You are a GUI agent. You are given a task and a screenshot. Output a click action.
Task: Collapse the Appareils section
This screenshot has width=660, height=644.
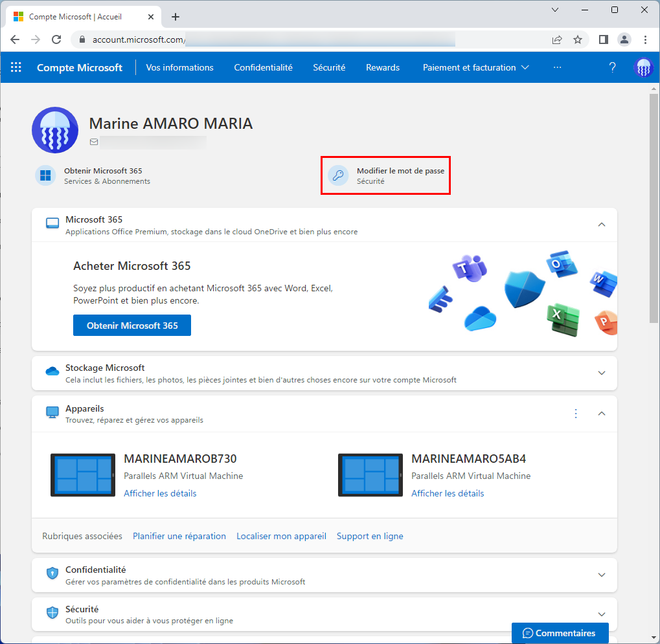[x=602, y=414]
